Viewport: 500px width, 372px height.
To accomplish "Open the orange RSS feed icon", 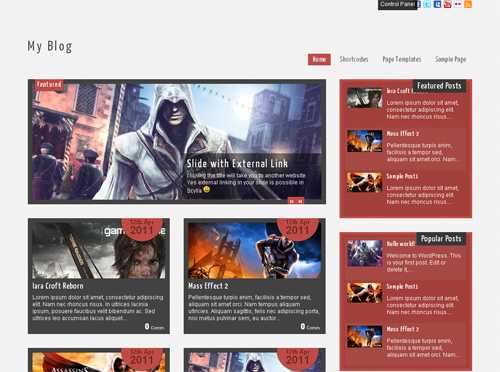I will (x=468, y=4).
